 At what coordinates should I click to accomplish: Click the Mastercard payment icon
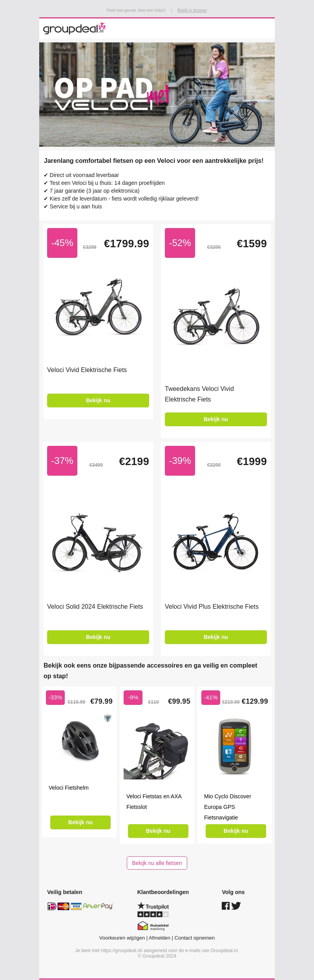tap(63, 906)
